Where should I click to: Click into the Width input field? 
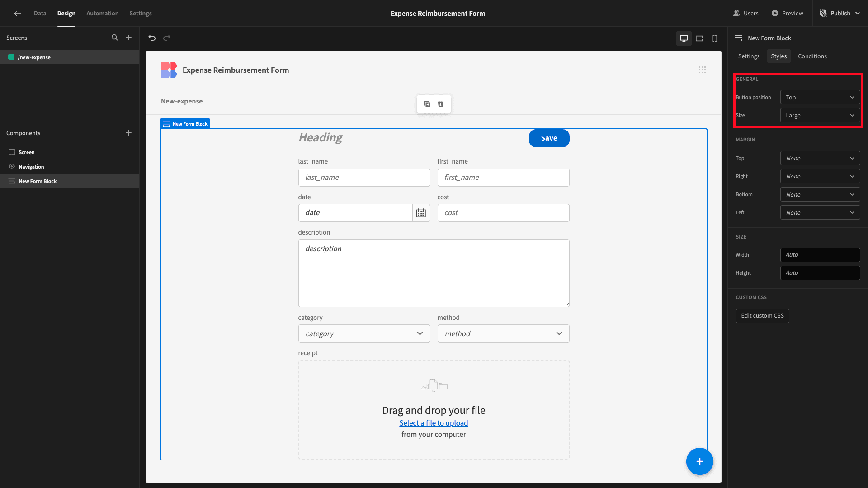pyautogui.click(x=820, y=255)
